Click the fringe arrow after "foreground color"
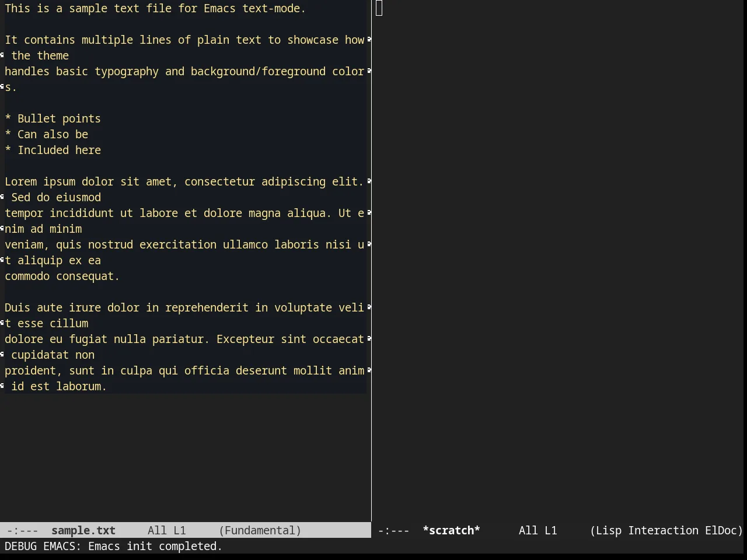Image resolution: width=747 pixels, height=560 pixels. point(369,71)
